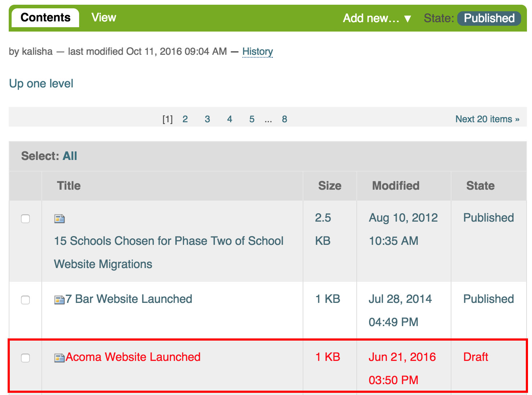The image size is (532, 395).
Task: Click Next 20 items link
Action: click(487, 119)
